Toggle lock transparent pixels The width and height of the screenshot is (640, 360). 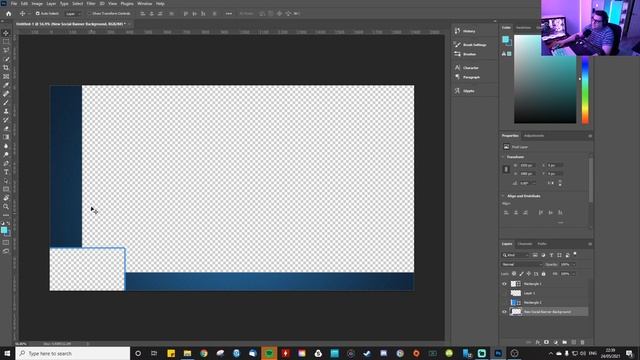coord(514,274)
